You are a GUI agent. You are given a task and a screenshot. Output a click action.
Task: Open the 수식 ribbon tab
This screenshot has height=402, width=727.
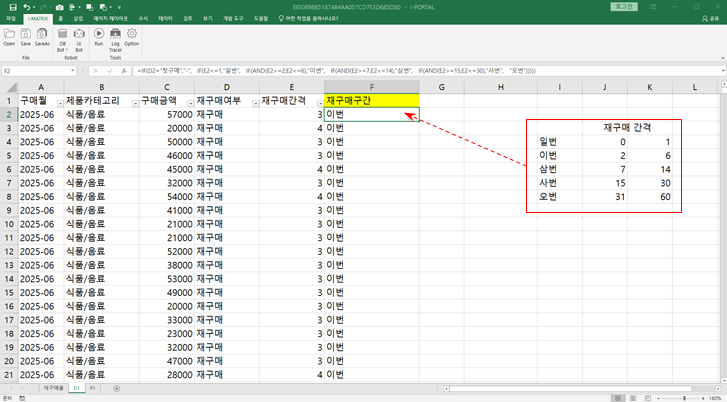pyautogui.click(x=143, y=18)
